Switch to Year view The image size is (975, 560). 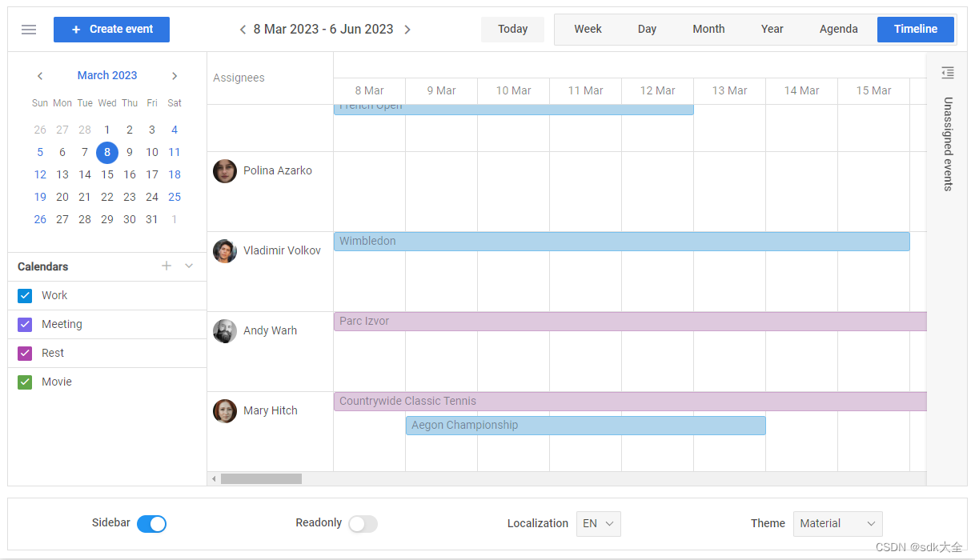coord(772,30)
